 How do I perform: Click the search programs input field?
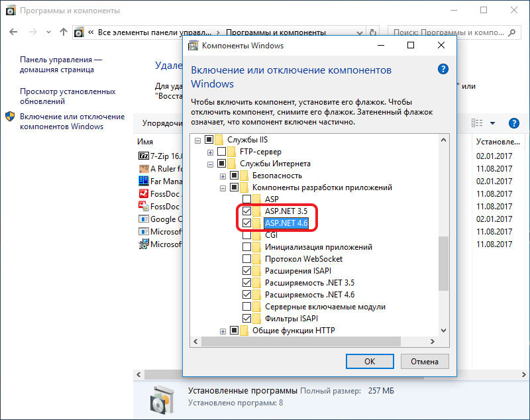click(449, 32)
